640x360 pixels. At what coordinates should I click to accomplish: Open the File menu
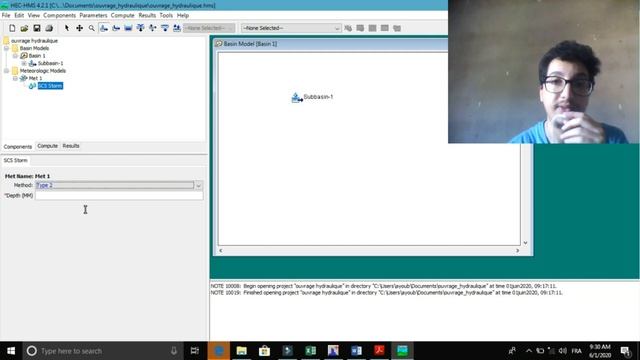[6, 16]
